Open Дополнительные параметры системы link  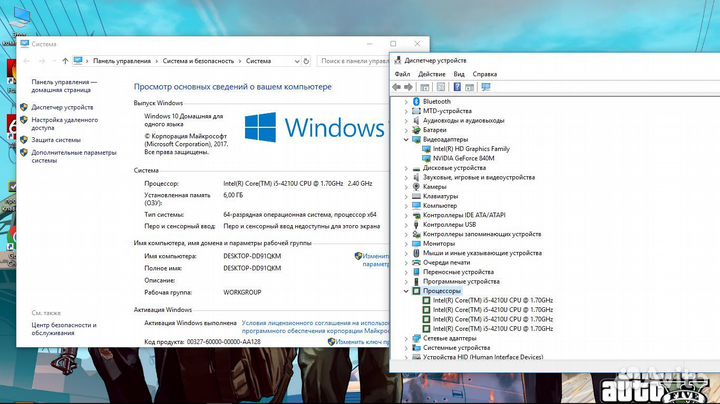(x=74, y=157)
